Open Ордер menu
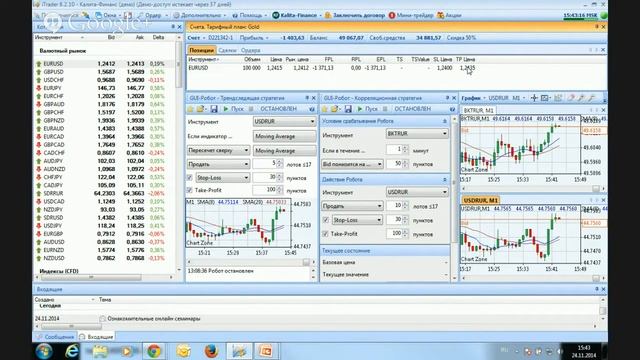Screen dimensions: 640x360 (x=153, y=16)
